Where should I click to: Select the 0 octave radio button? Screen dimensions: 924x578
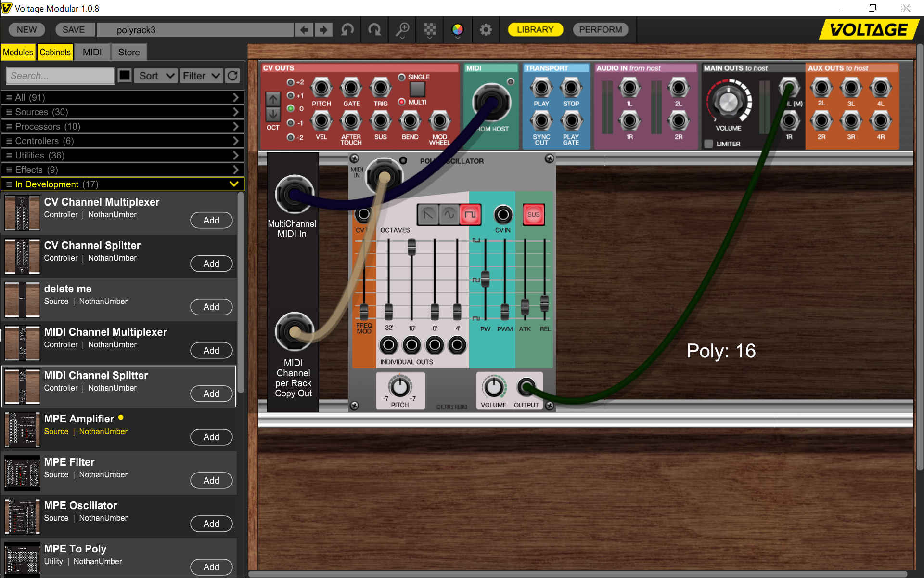click(x=290, y=109)
